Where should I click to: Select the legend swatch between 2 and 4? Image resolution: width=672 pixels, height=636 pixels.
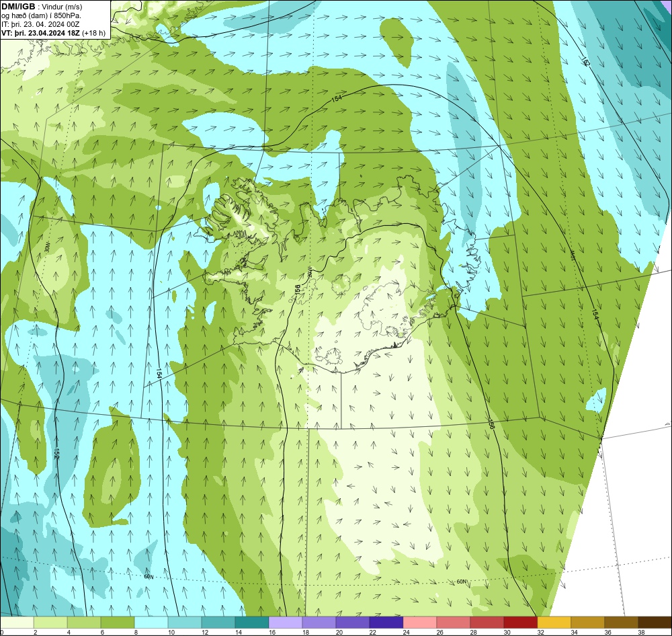[50, 623]
